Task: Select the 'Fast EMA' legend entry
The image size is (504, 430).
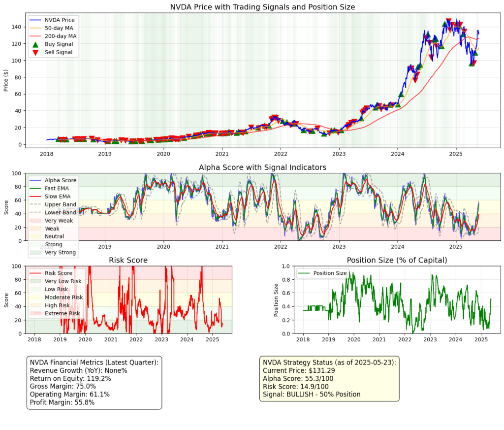Action: coord(49,189)
